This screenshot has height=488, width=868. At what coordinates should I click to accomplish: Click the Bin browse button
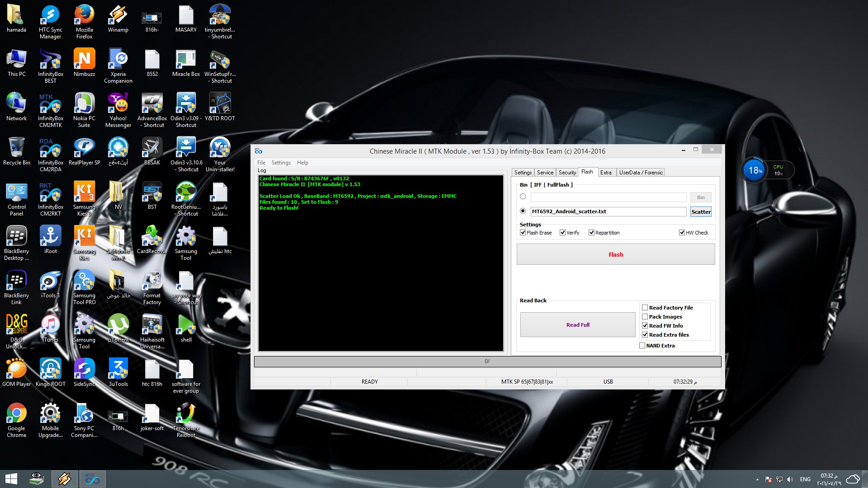coord(701,197)
